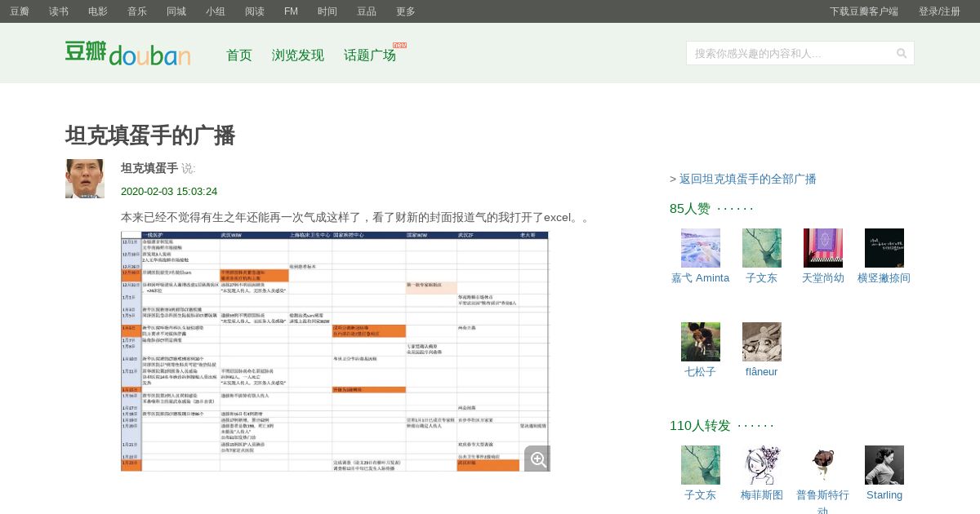Open 梅菲斯图's avatar
Viewport: 980px width, 514px height.
click(762, 465)
